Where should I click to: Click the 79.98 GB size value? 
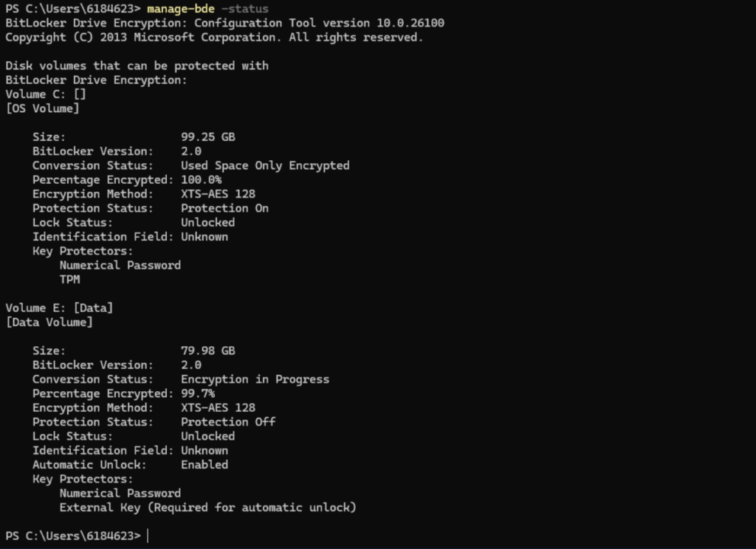point(207,351)
